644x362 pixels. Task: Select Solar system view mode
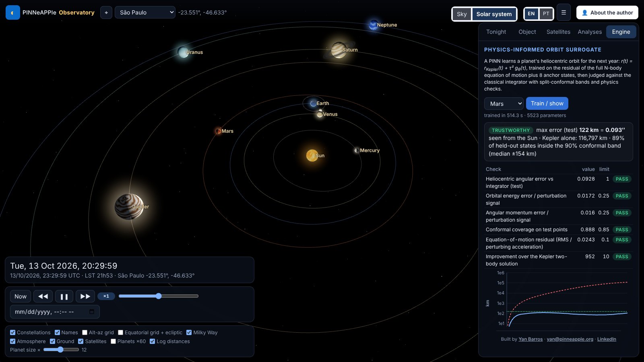pyautogui.click(x=494, y=14)
